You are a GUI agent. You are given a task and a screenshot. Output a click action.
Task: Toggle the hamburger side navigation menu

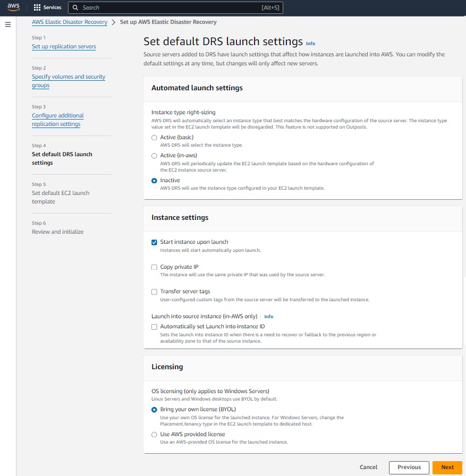pos(8,24)
